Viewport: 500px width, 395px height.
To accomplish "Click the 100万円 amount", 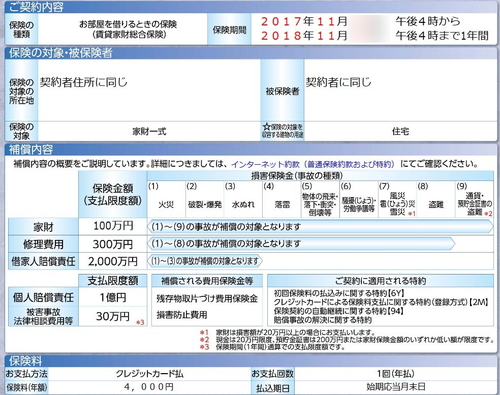I will 113,226.
